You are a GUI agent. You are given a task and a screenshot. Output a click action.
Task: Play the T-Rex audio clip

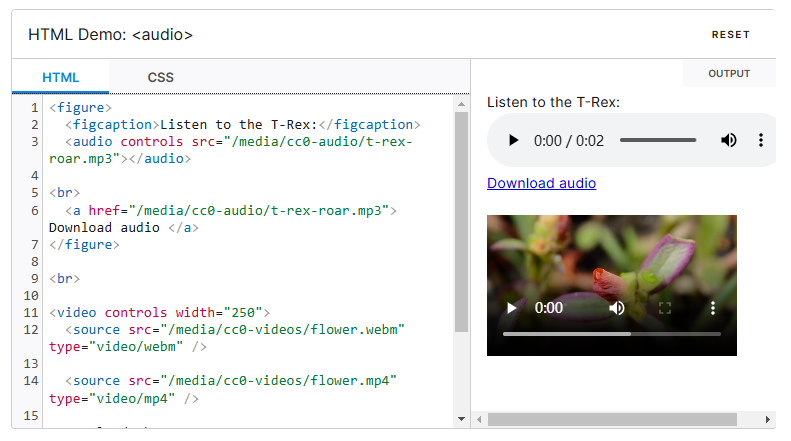[x=513, y=141]
